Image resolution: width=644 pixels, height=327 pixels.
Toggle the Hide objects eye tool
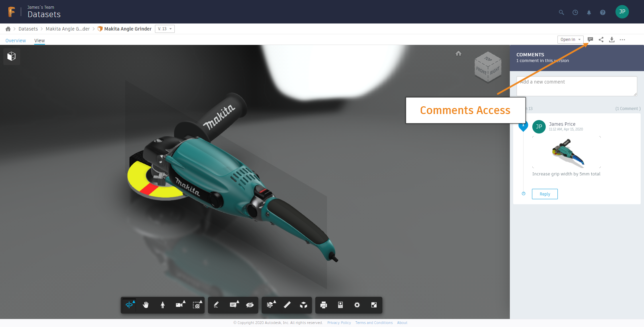250,305
